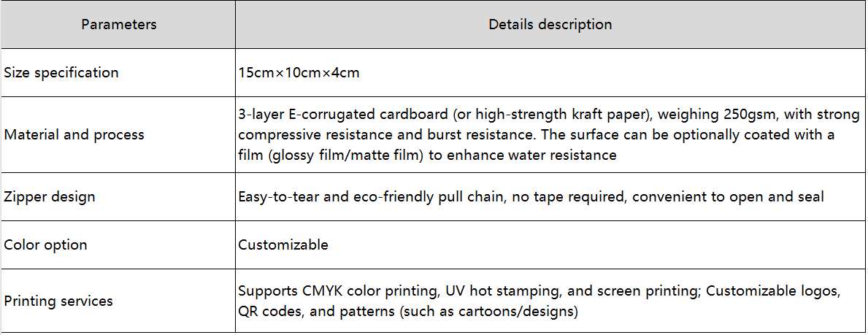Click the word 'Customizable logos' in printing row
The image size is (868, 335).
773,291
